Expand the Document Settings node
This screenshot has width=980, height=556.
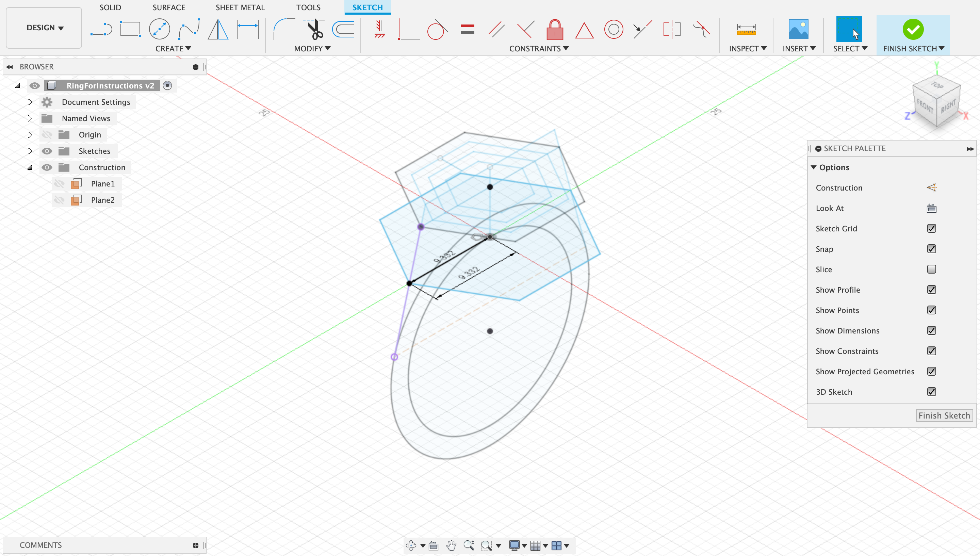coord(30,102)
